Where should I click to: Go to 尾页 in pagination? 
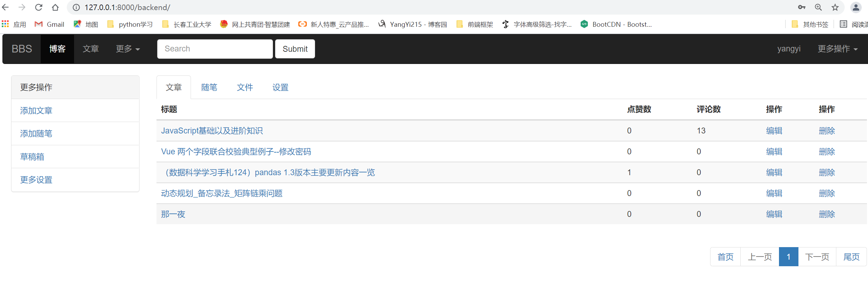point(851,257)
